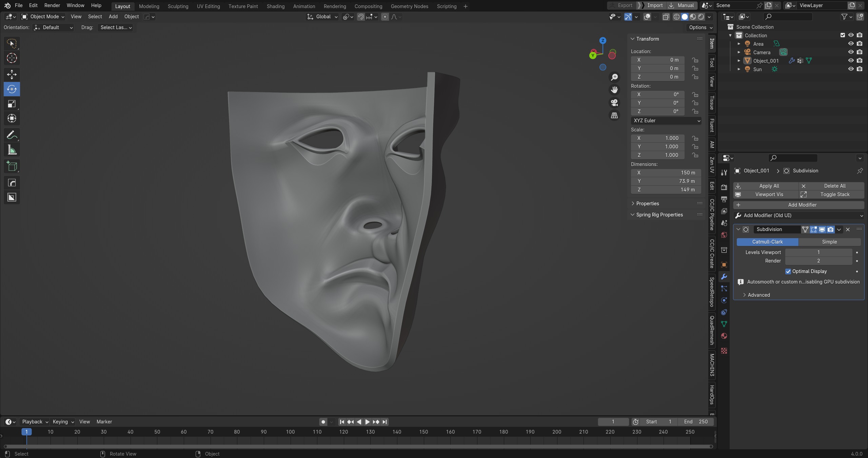This screenshot has height=458, width=868.
Task: Click the Viewport Vis button
Action: [766, 194]
